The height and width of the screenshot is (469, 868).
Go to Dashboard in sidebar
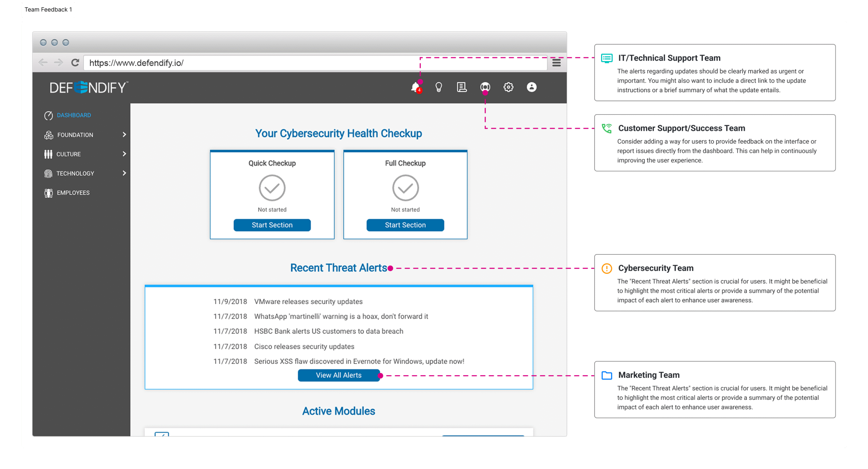point(74,115)
